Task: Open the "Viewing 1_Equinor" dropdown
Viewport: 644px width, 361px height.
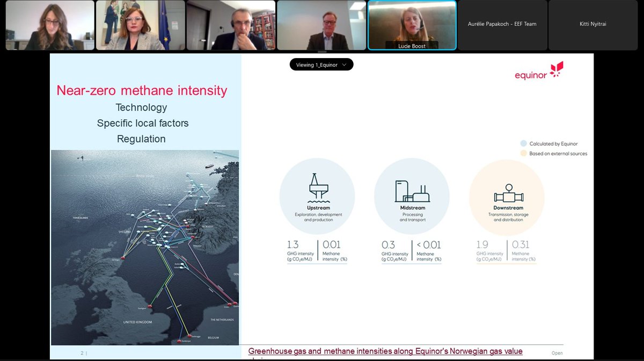Action: pos(321,64)
